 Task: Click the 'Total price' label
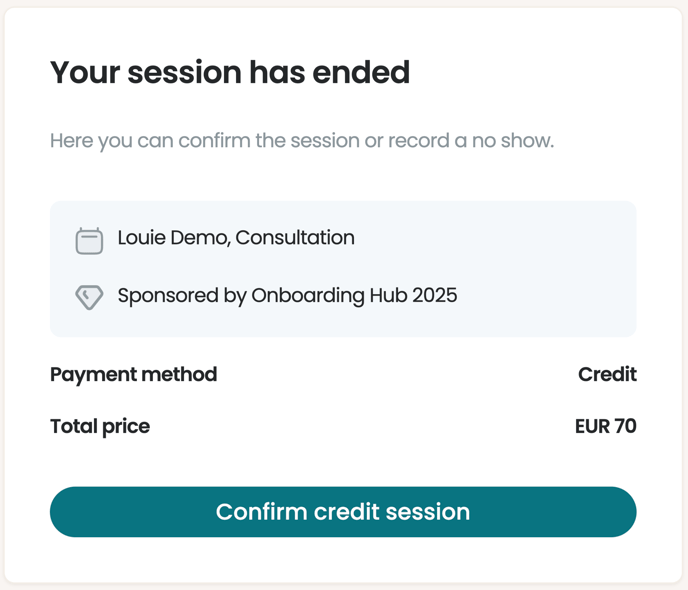coord(100,426)
